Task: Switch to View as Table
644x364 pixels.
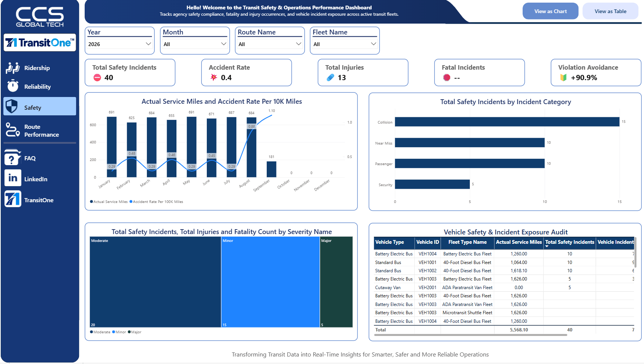Action: click(x=610, y=11)
